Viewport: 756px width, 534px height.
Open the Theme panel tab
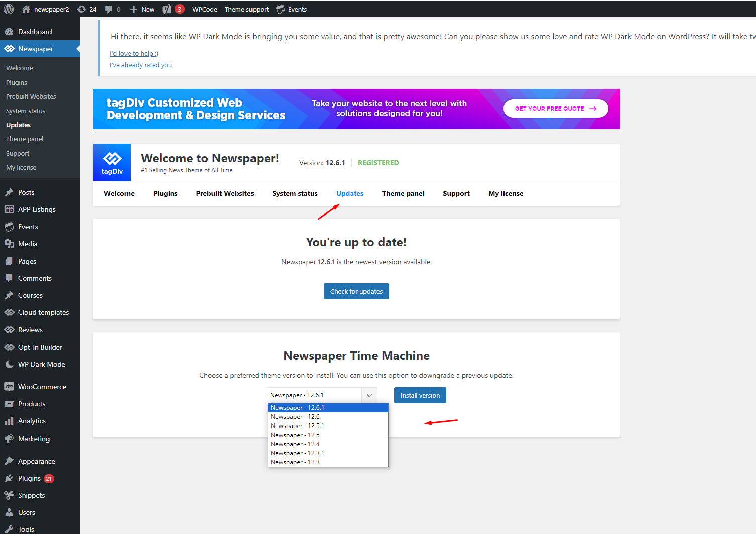click(403, 193)
